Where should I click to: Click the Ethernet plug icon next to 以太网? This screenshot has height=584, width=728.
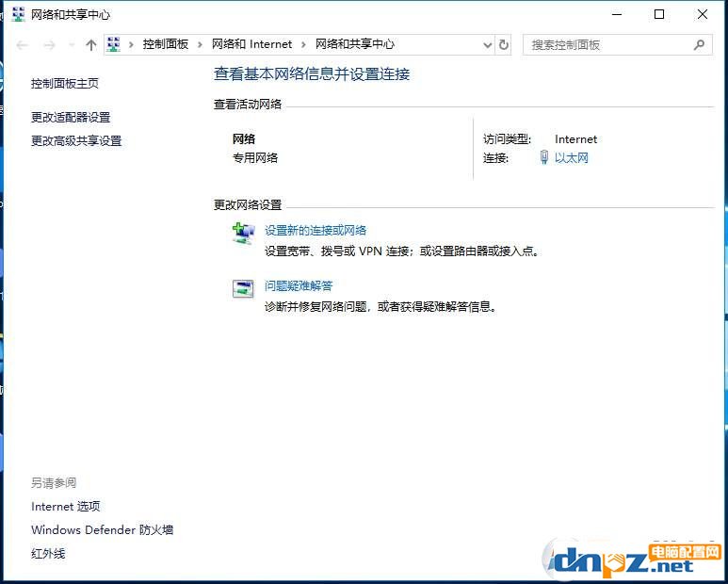coord(544,157)
